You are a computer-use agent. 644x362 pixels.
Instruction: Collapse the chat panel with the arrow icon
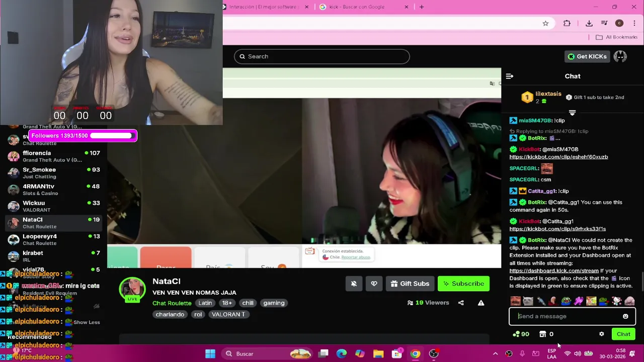(x=510, y=76)
